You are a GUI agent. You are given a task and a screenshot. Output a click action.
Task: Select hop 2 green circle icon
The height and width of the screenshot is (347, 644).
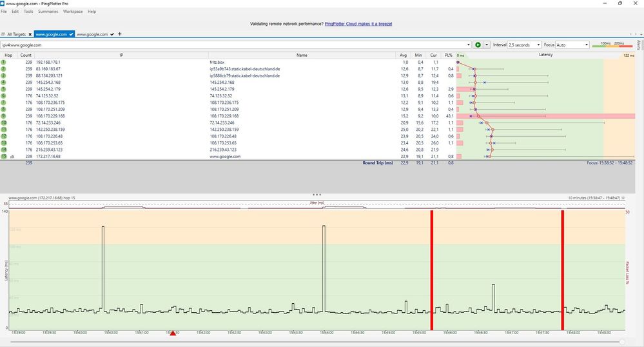click(x=4, y=69)
